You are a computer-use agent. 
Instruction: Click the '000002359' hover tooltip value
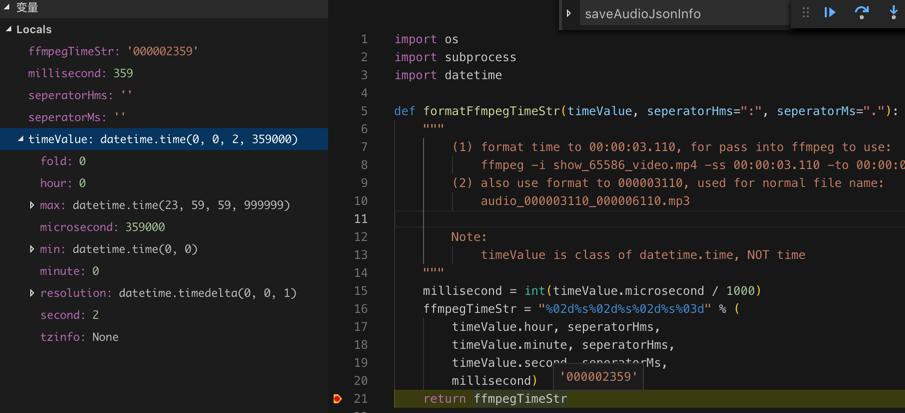coord(599,377)
